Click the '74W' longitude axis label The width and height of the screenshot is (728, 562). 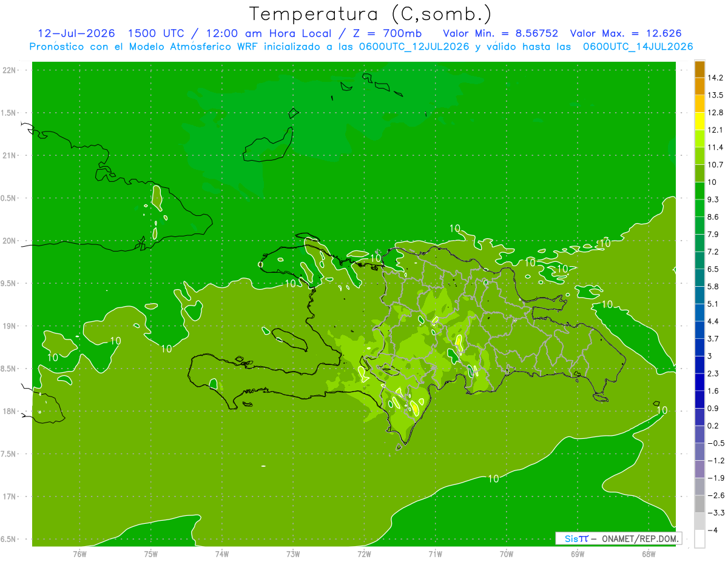pyautogui.click(x=222, y=554)
